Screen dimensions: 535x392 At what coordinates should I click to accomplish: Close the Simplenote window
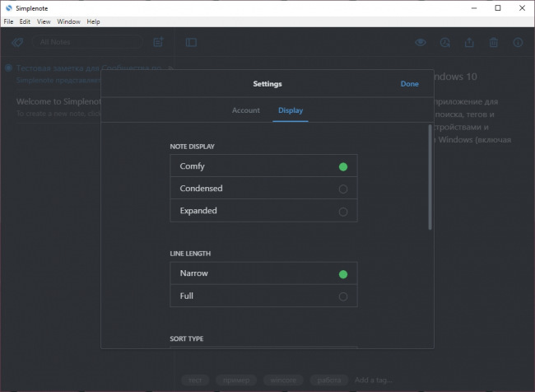pyautogui.click(x=522, y=8)
